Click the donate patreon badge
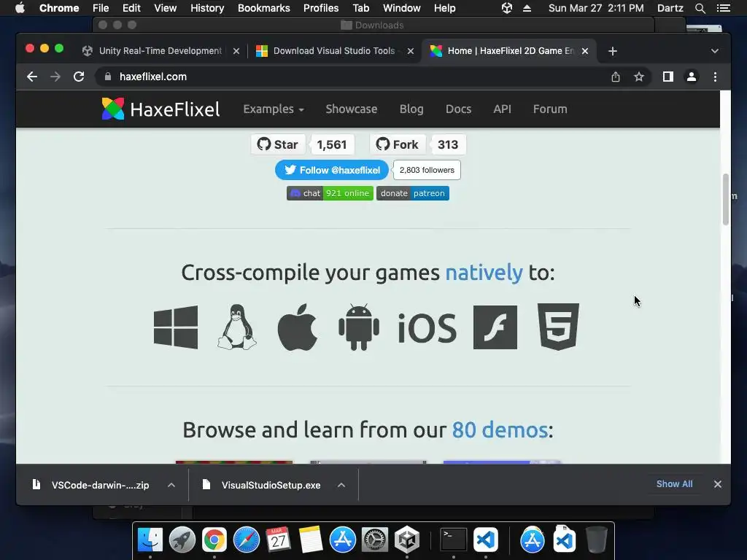The height and width of the screenshot is (560, 747). (413, 193)
